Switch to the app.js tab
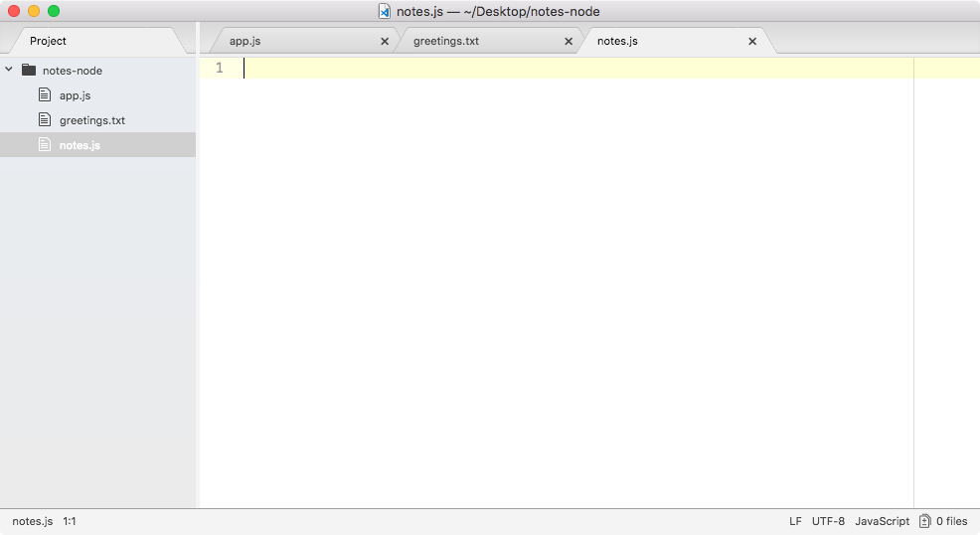980x535 pixels. point(245,41)
